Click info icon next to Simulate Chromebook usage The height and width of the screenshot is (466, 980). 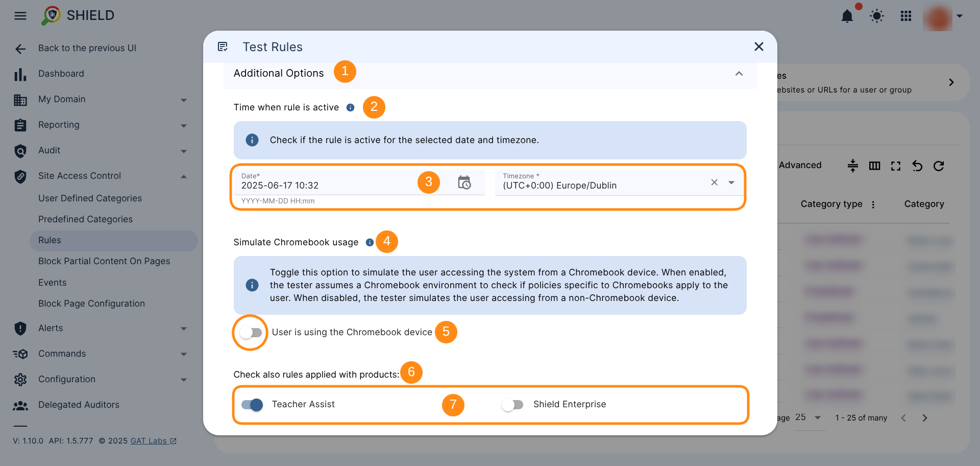(x=370, y=242)
